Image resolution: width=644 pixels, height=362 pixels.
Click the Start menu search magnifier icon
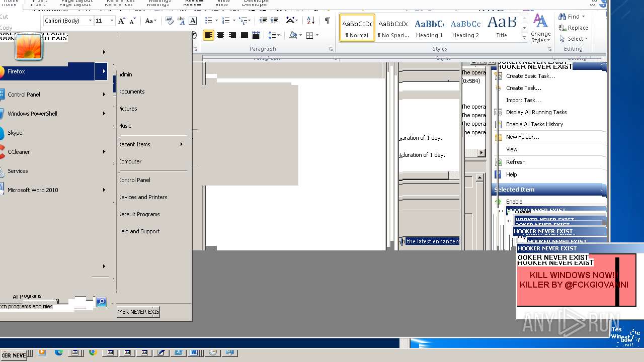click(101, 302)
